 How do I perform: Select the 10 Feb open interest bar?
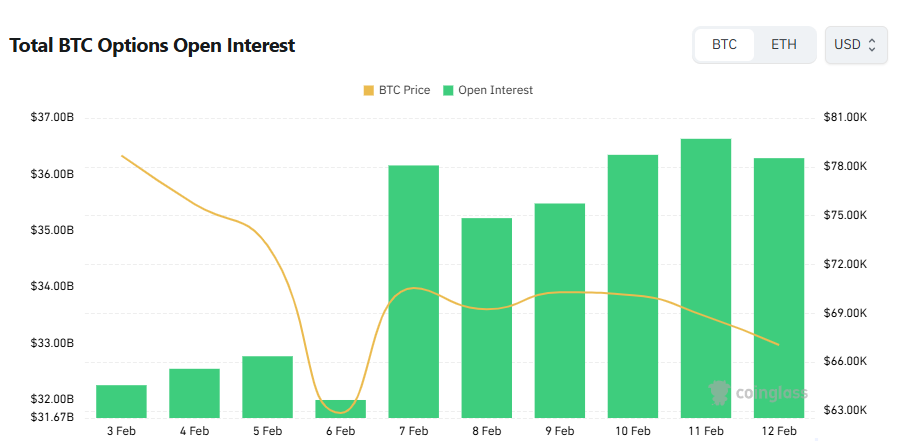pyautogui.click(x=633, y=286)
